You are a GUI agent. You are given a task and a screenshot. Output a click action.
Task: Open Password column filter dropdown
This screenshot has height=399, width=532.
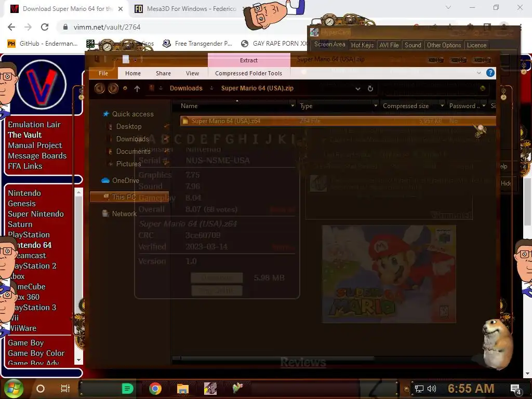click(484, 106)
